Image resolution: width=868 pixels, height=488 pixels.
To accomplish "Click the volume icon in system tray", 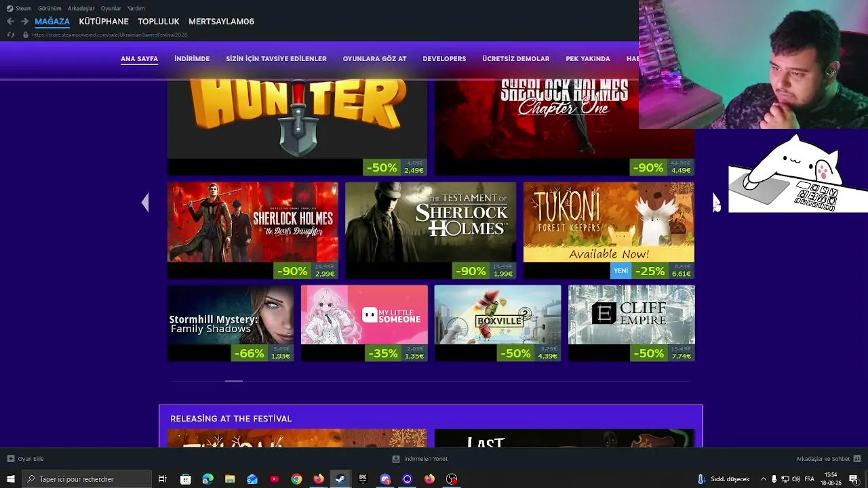I will coord(795,479).
